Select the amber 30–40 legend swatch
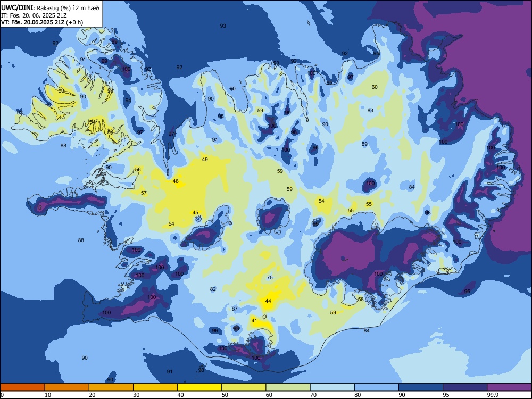The image size is (532, 399). [x=155, y=387]
